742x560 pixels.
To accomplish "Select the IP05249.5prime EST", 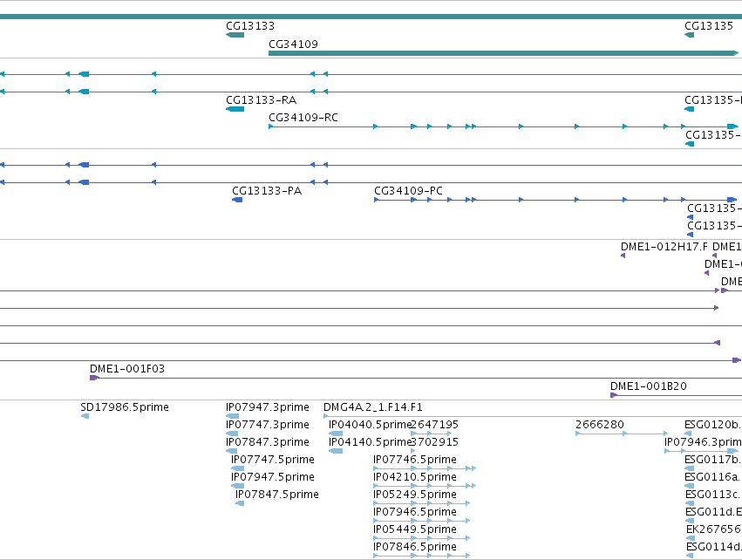I will 422,503.
